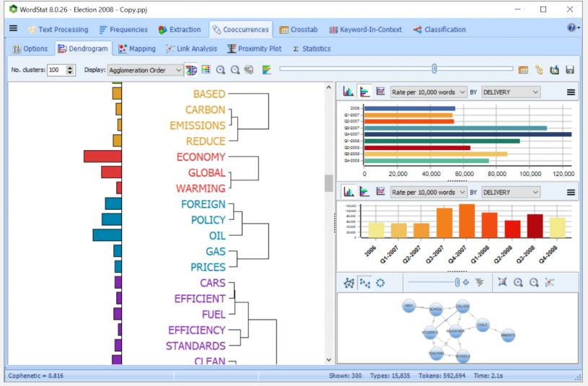The height and width of the screenshot is (386, 588).
Task: Switch to the Text Processing tab
Action: (x=58, y=30)
